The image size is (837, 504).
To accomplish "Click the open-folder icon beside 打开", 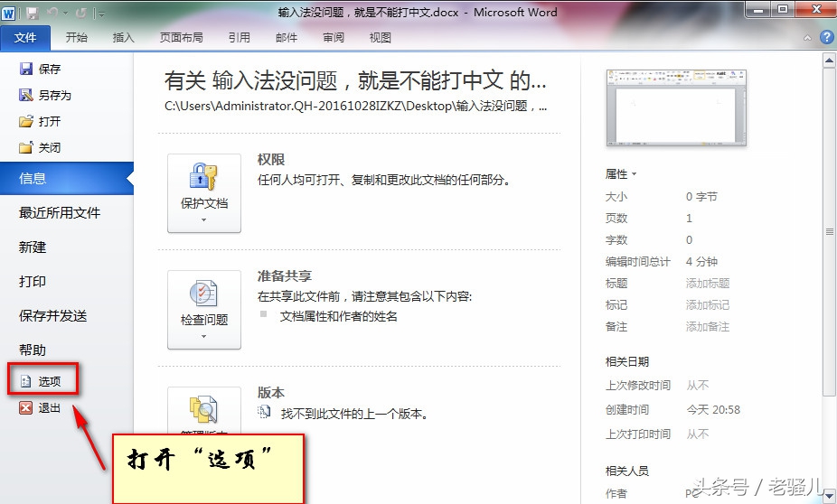I will click(x=25, y=121).
